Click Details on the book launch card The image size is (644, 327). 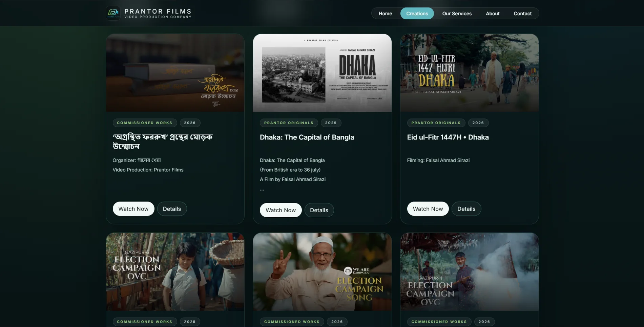coord(172,209)
